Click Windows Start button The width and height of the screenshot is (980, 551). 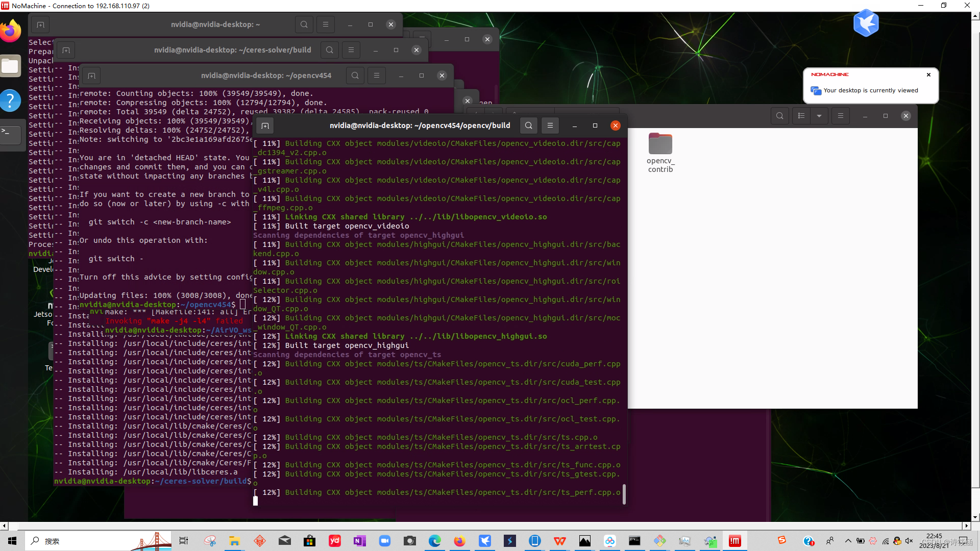12,541
